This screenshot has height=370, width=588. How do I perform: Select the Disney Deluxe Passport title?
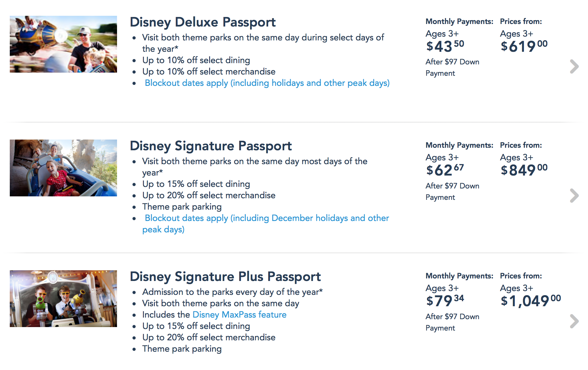pyautogui.click(x=203, y=22)
